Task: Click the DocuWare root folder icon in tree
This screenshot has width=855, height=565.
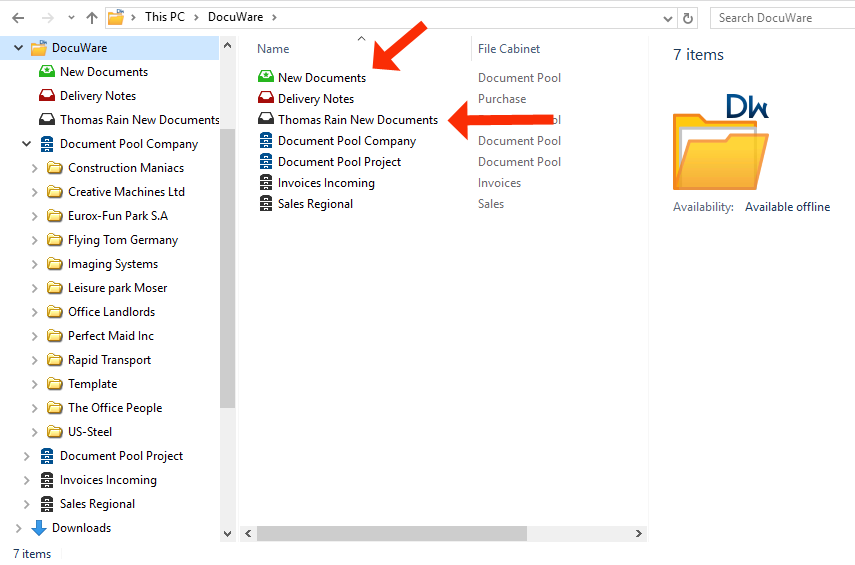Action: 39,48
